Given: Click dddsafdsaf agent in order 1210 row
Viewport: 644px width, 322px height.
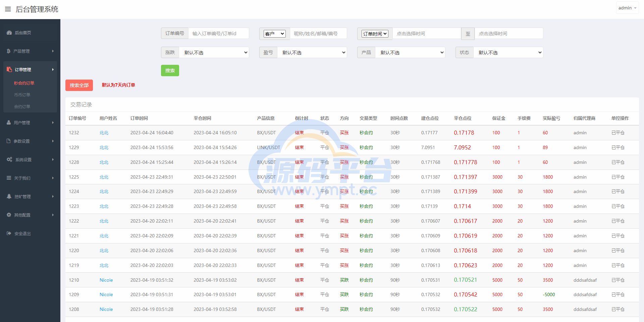Looking at the screenshot, I should point(585,280).
